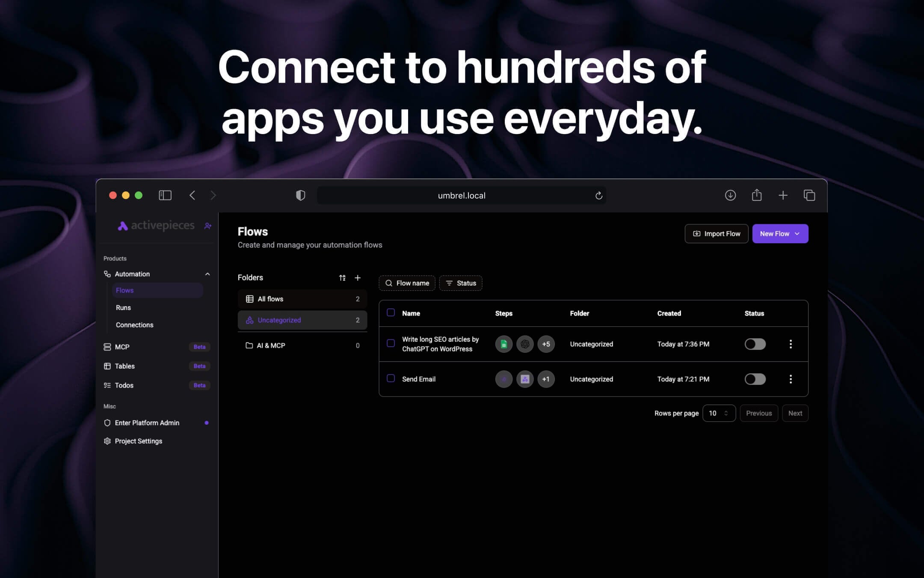Screen dimensions: 924x578
Task: Collapse the Automation section chevron
Action: [208, 274]
